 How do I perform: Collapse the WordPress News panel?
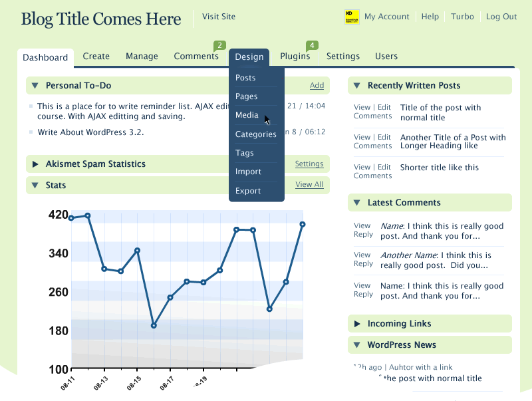click(x=356, y=345)
